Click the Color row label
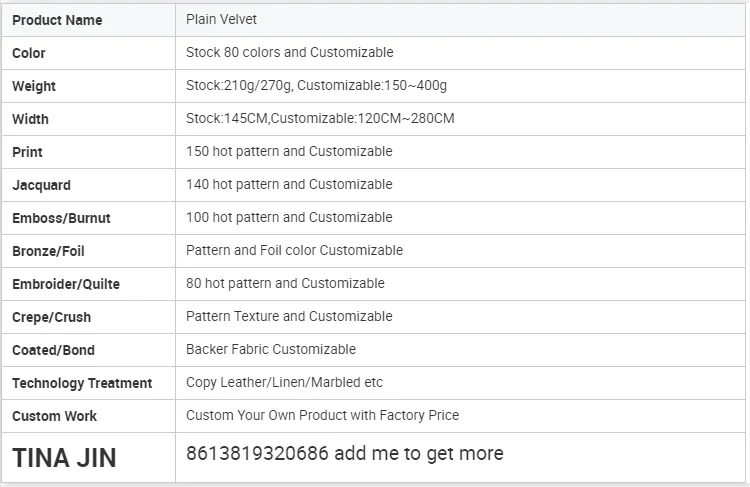This screenshot has height=487, width=750. [x=29, y=53]
